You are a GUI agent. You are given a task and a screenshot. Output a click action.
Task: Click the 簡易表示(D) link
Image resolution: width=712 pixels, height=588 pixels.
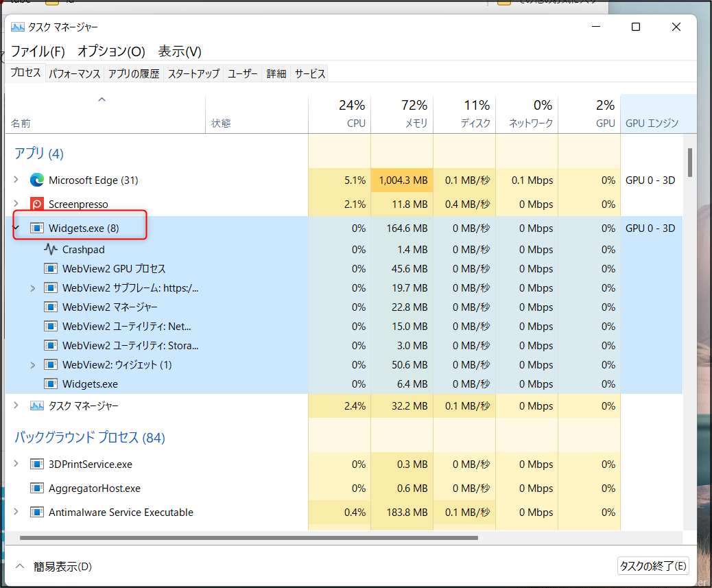coord(62,567)
